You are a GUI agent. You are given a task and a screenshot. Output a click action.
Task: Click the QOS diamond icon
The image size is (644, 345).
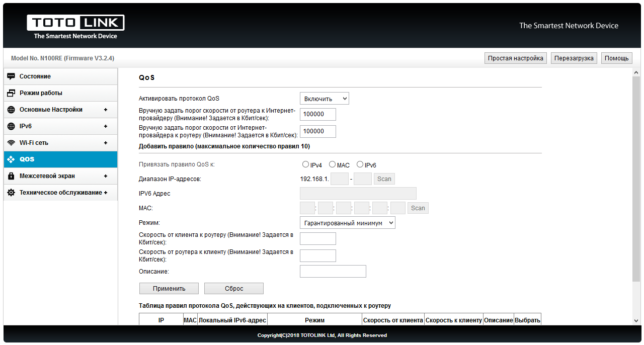tap(11, 159)
